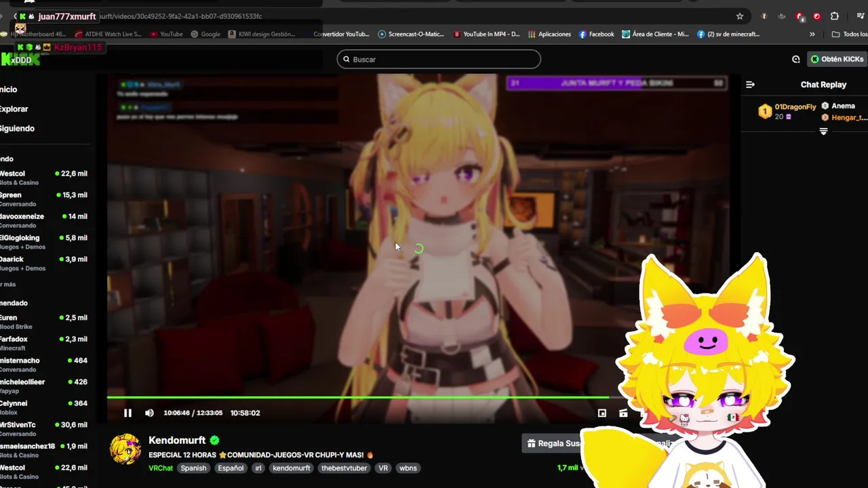Open the sv de minecraft bookmark
Viewport: 868px width, 488px height.
pyautogui.click(x=728, y=34)
